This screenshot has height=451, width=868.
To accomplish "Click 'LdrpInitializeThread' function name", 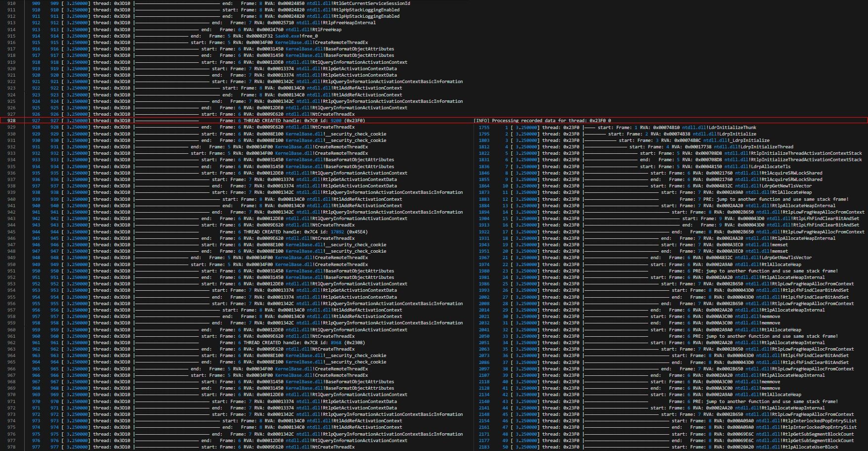I will point(767,147).
